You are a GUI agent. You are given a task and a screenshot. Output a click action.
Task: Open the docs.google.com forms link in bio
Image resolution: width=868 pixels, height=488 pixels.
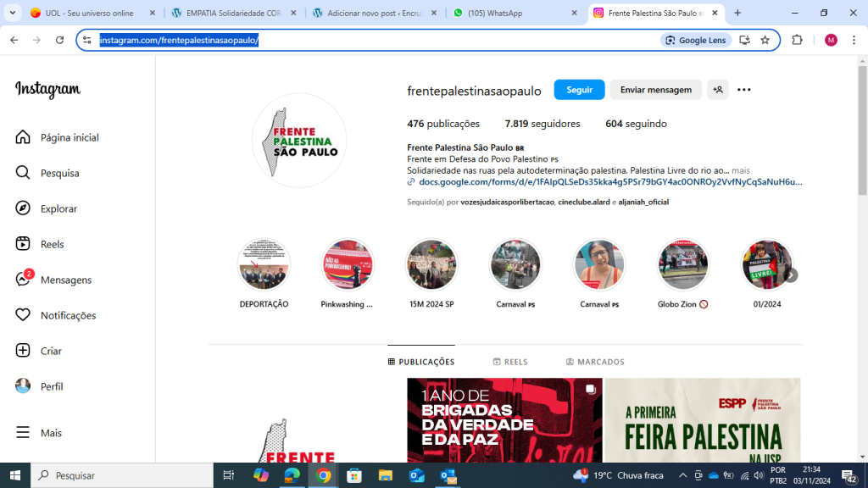click(x=609, y=182)
